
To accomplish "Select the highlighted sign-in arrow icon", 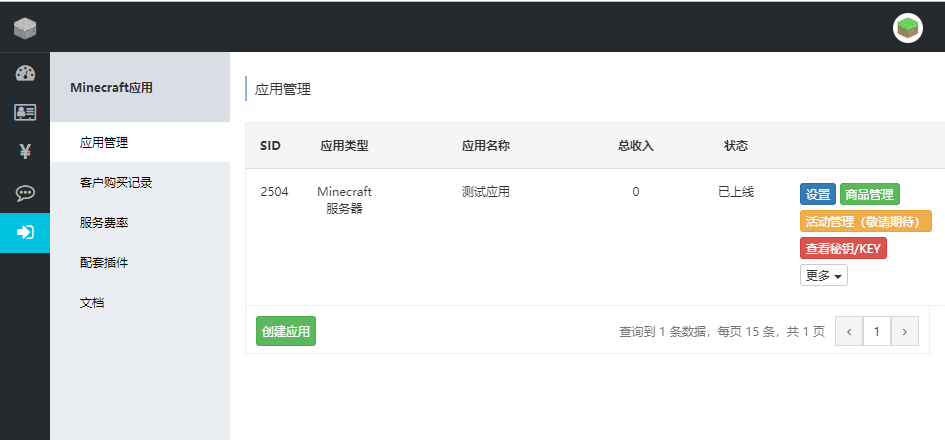I will pos(25,233).
